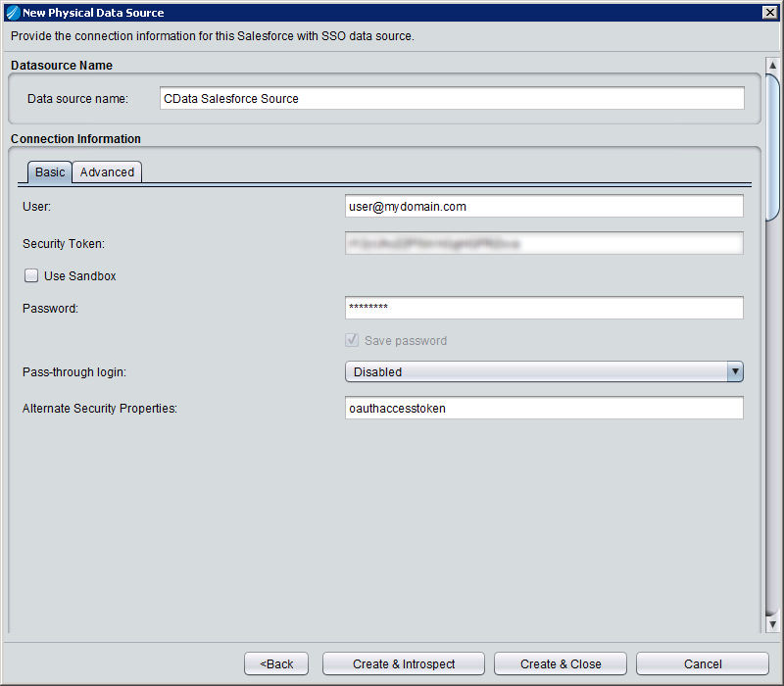Click into the Password field

click(544, 309)
